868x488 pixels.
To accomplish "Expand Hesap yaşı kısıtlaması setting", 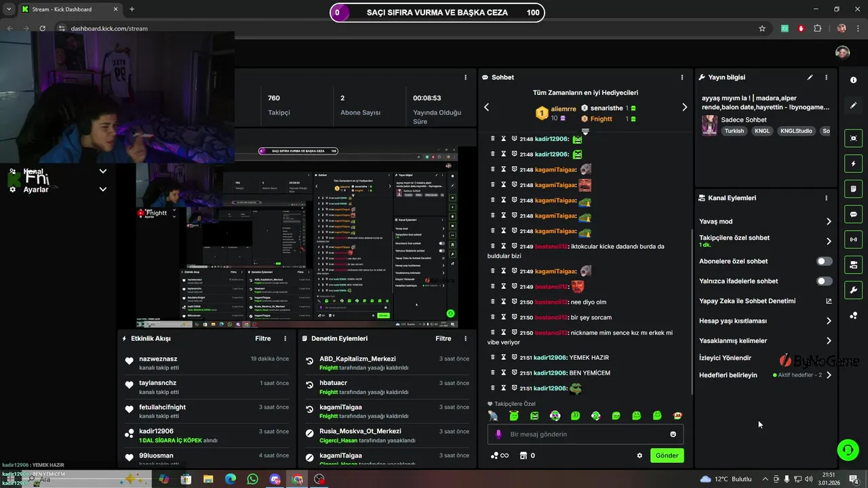I will point(828,321).
